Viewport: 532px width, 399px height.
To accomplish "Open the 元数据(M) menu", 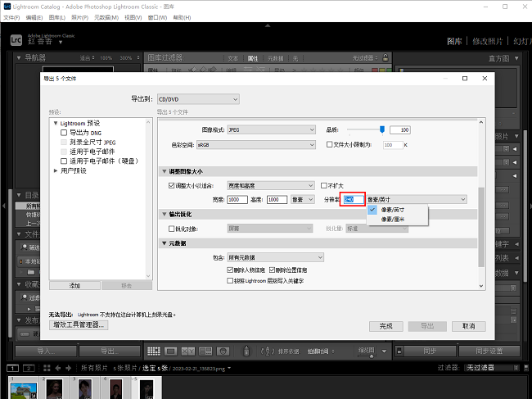I will [x=107, y=17].
